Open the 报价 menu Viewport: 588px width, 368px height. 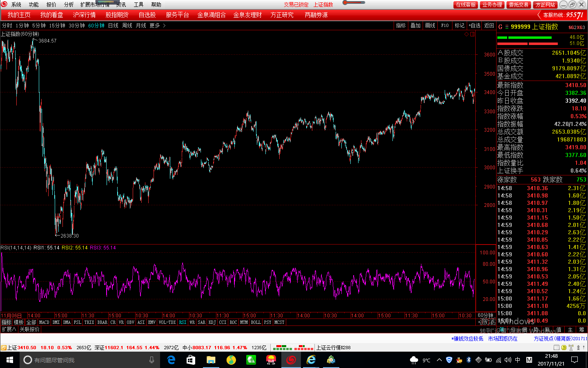coord(51,4)
